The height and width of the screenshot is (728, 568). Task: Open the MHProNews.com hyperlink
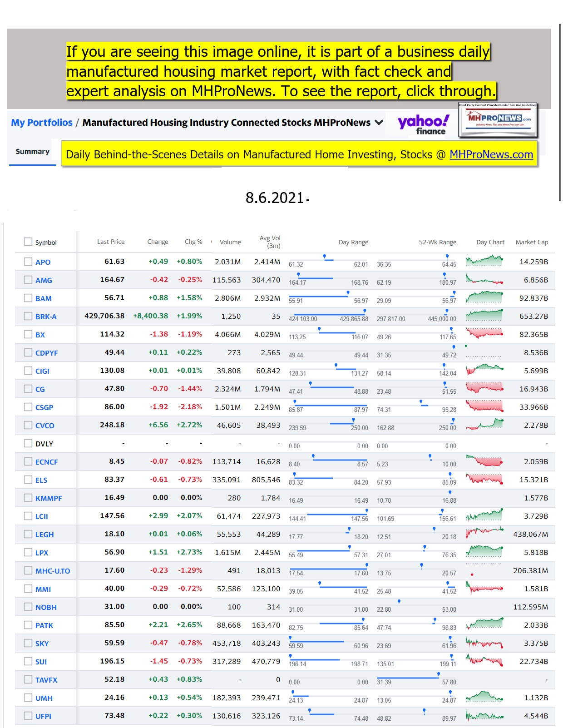point(491,155)
